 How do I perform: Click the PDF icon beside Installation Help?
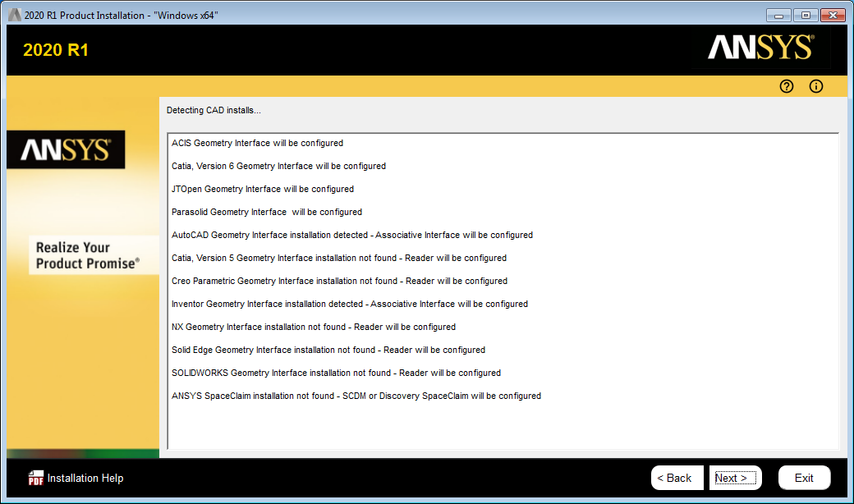coord(35,478)
